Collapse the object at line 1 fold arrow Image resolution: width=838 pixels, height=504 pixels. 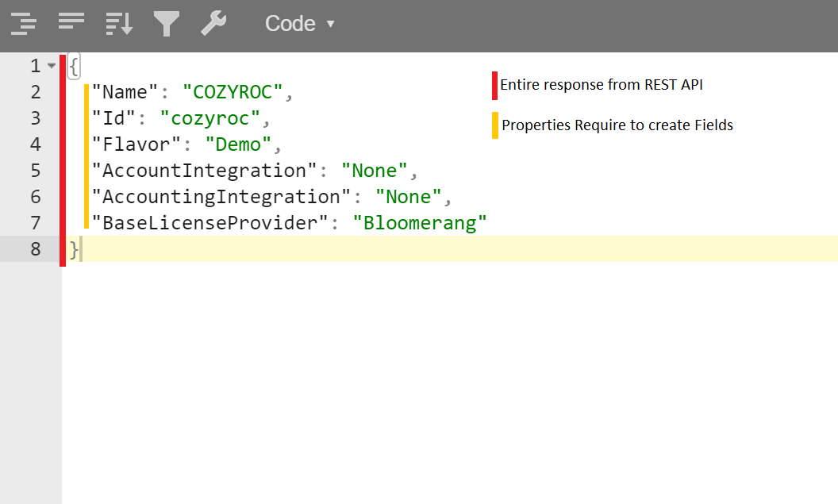[52, 66]
